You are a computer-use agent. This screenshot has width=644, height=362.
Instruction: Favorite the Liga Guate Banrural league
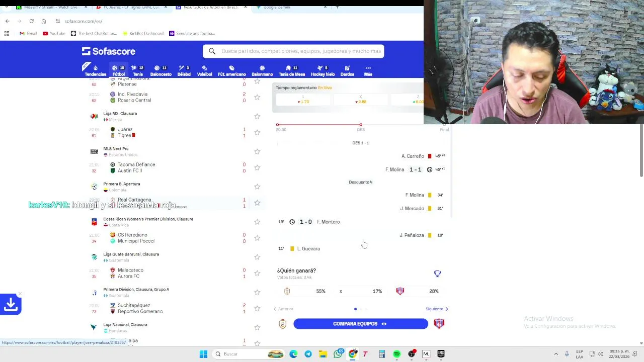[x=257, y=257]
